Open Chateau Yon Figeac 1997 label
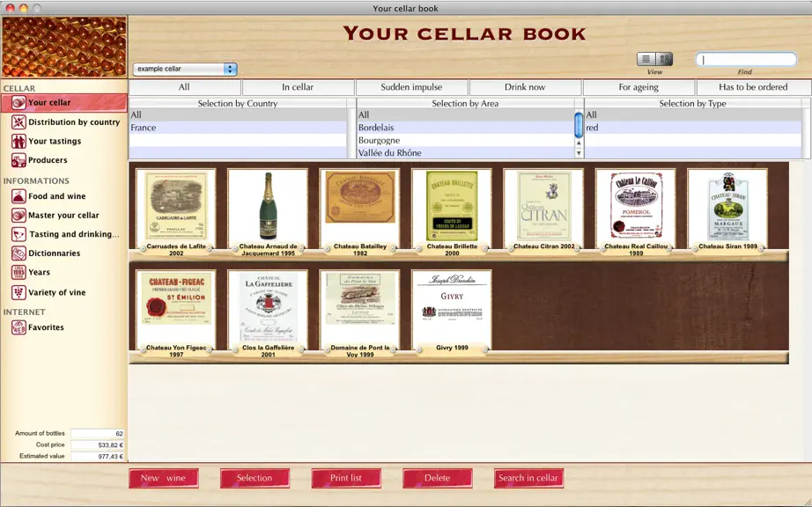This screenshot has height=507, width=812. click(x=176, y=311)
